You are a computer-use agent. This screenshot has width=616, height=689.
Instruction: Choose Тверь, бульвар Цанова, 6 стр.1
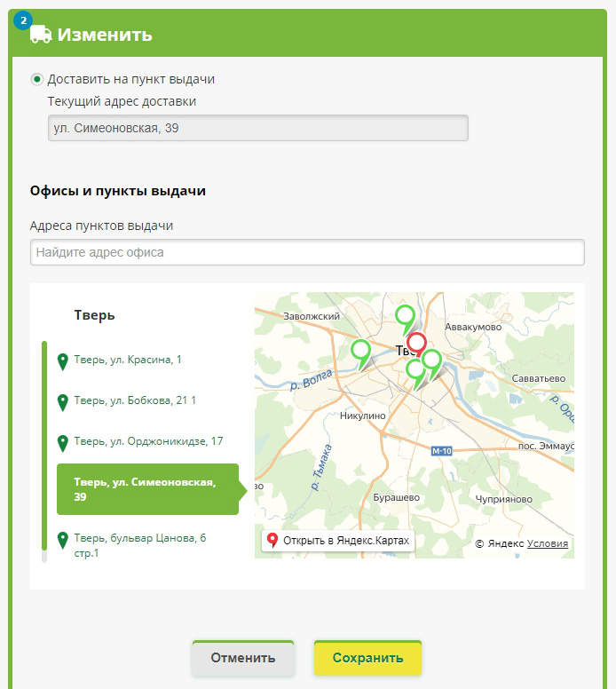click(139, 545)
